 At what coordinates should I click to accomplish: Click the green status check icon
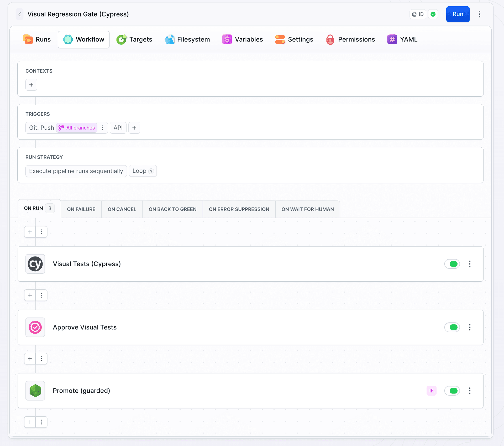(433, 14)
